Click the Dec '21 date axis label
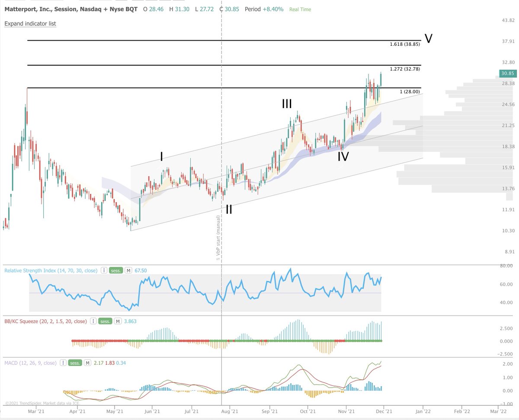The width and height of the screenshot is (519, 420). click(x=384, y=412)
